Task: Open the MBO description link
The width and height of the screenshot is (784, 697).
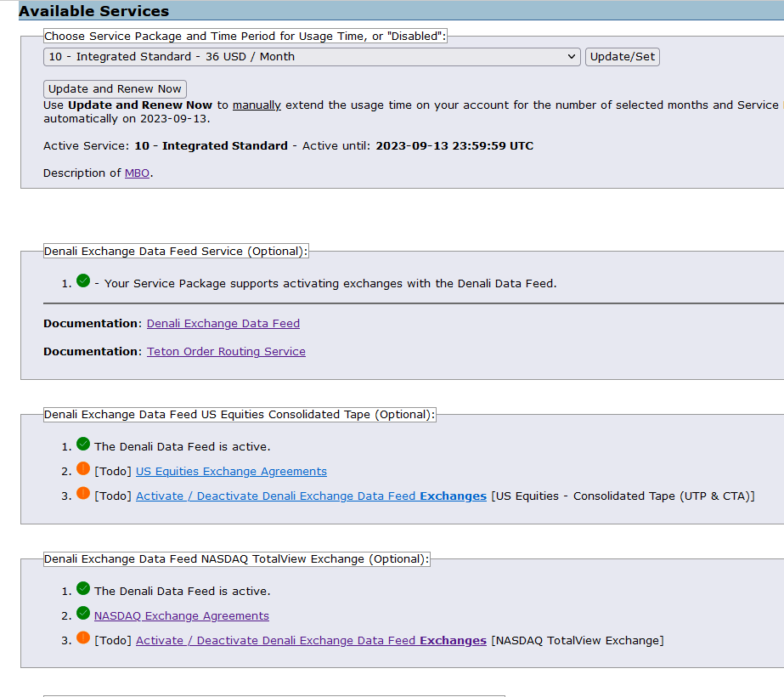Action: pyautogui.click(x=137, y=173)
